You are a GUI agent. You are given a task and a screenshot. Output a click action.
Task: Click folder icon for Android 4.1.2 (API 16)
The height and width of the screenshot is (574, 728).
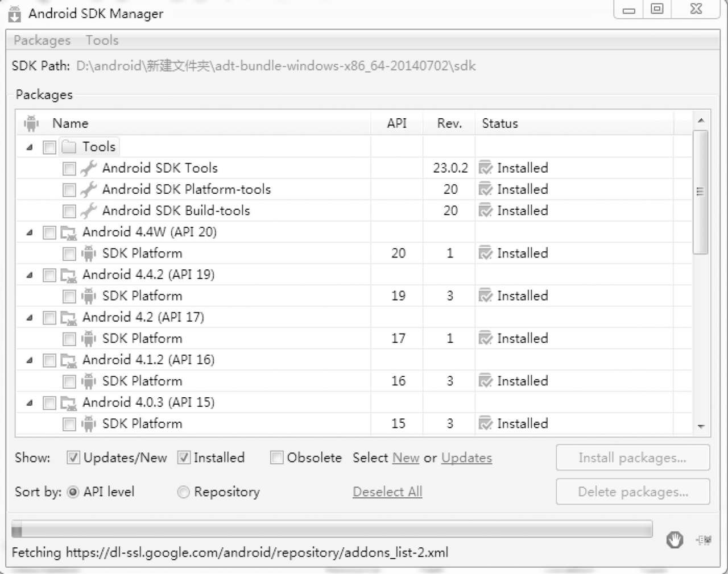[x=69, y=360]
